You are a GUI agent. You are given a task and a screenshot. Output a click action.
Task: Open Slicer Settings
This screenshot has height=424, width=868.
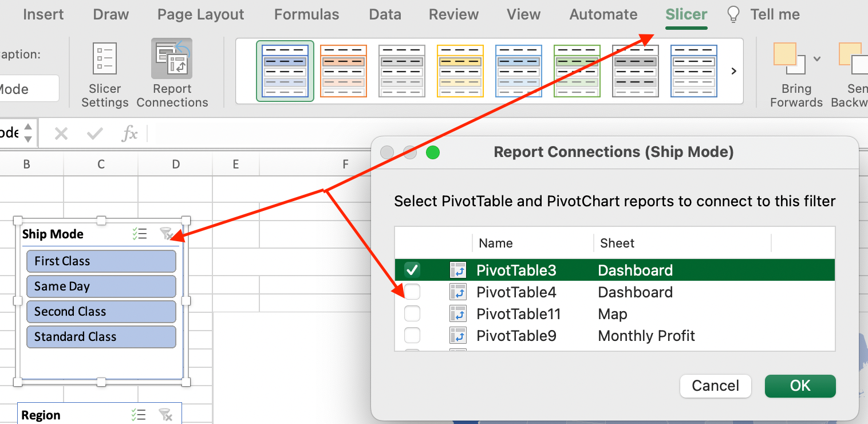tap(105, 74)
